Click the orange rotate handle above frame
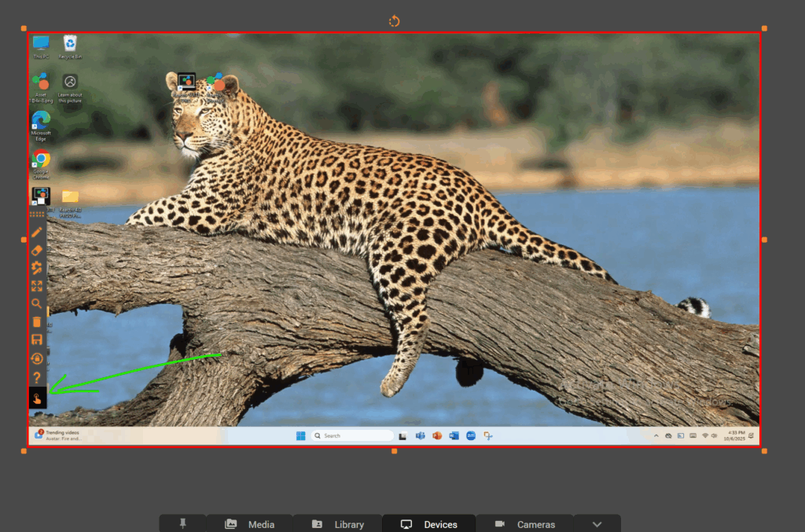805x532 pixels. point(395,21)
